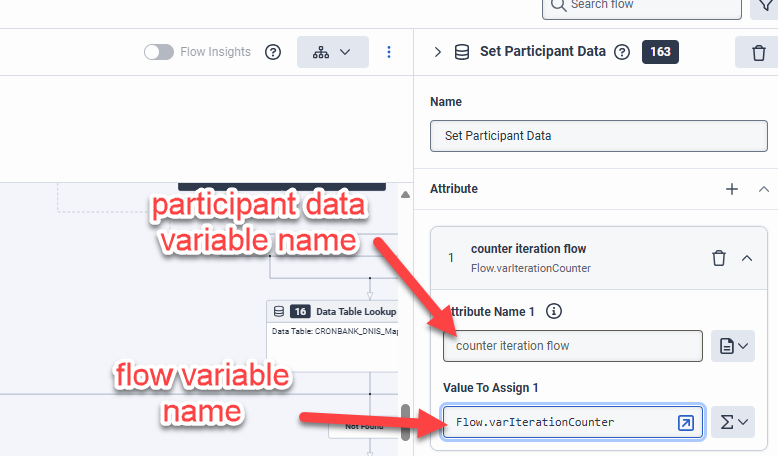This screenshot has width=778, height=456.
Task: Click the Flow Insights help icon
Action: tap(273, 52)
